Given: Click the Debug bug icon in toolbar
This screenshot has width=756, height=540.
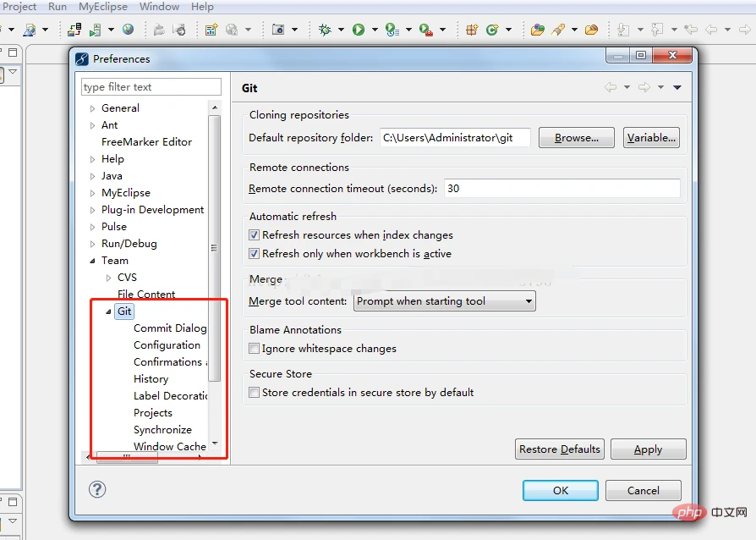Looking at the screenshot, I should [x=325, y=30].
